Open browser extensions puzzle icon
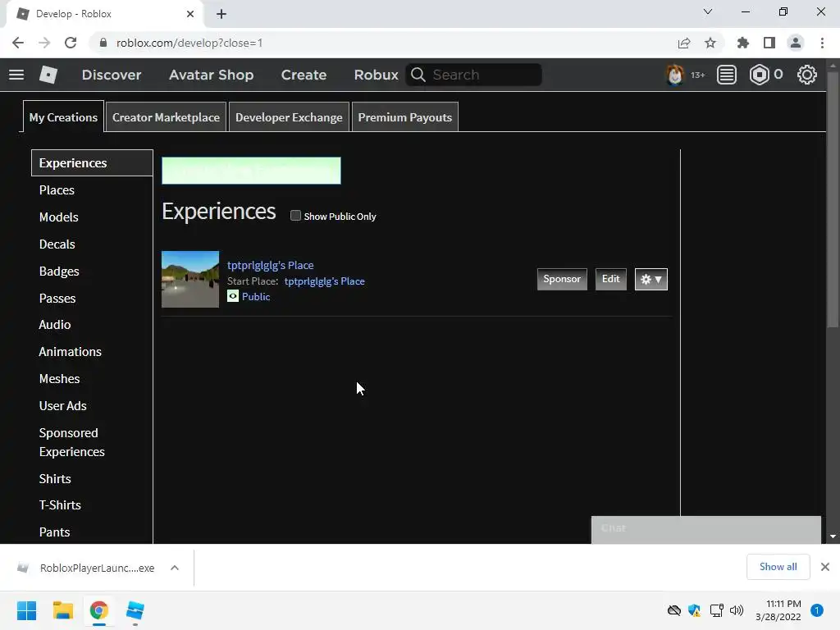Screen dimensions: 840x630 click(x=743, y=43)
